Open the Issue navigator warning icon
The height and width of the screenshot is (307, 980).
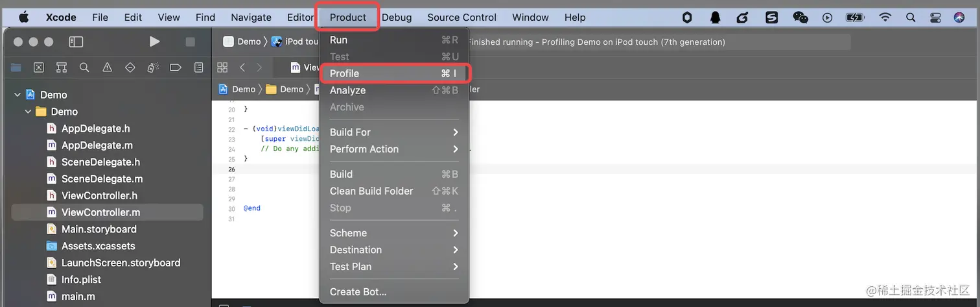pyautogui.click(x=107, y=68)
